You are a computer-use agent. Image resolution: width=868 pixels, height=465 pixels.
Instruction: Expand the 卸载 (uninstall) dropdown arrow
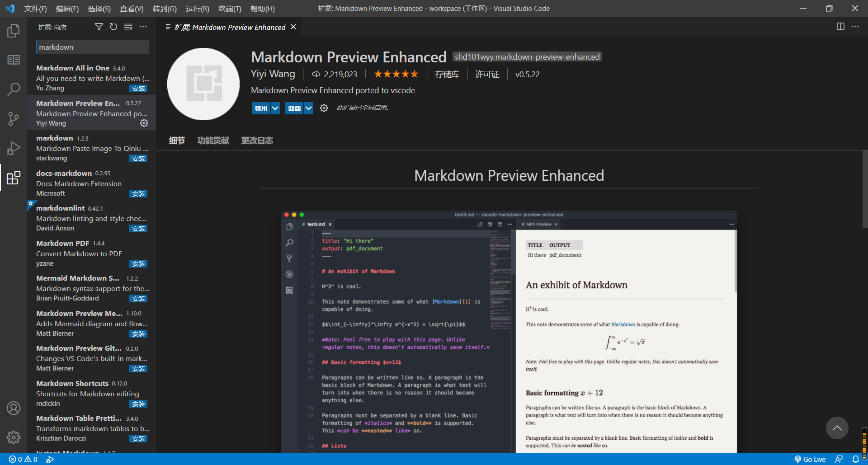pos(309,108)
